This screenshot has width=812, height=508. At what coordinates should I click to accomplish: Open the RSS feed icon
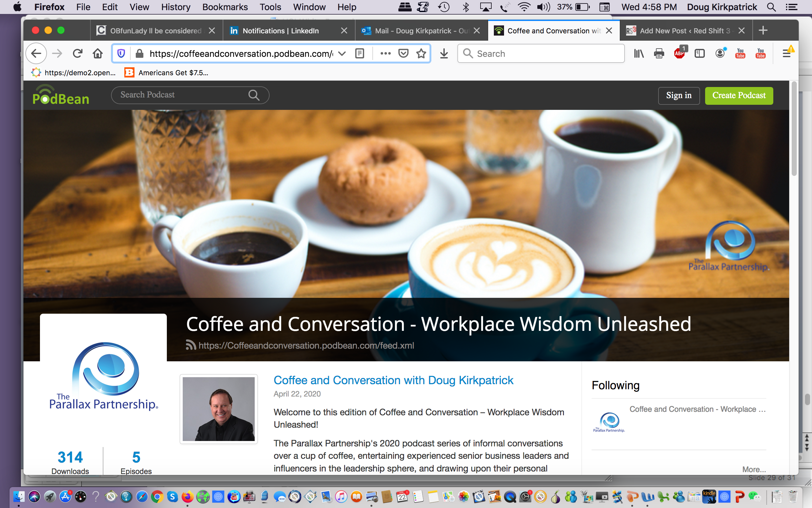[191, 345]
